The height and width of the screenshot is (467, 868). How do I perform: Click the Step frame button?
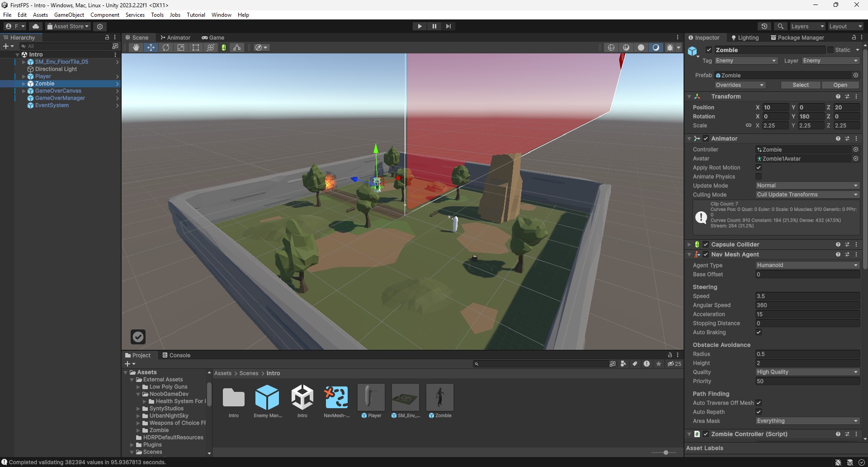(x=448, y=26)
